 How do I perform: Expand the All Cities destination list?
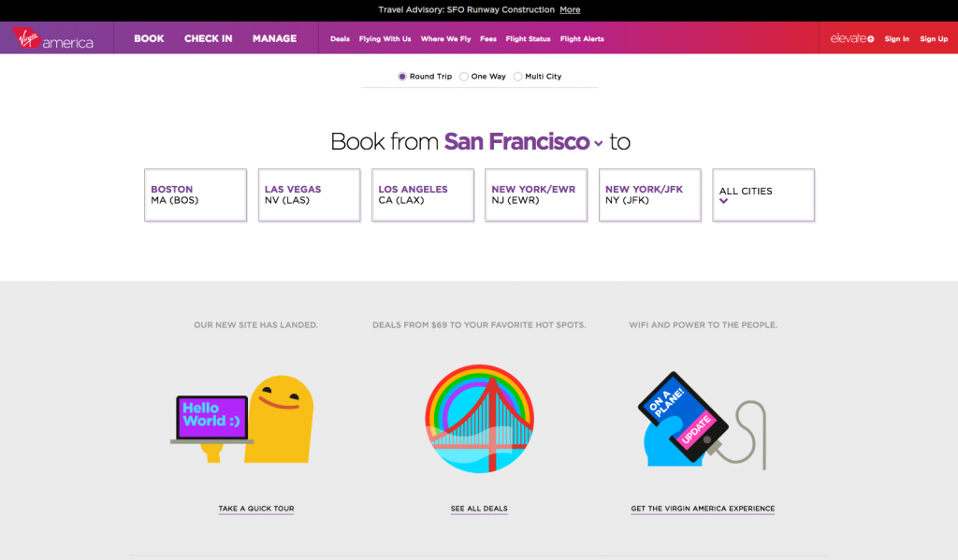click(x=763, y=194)
